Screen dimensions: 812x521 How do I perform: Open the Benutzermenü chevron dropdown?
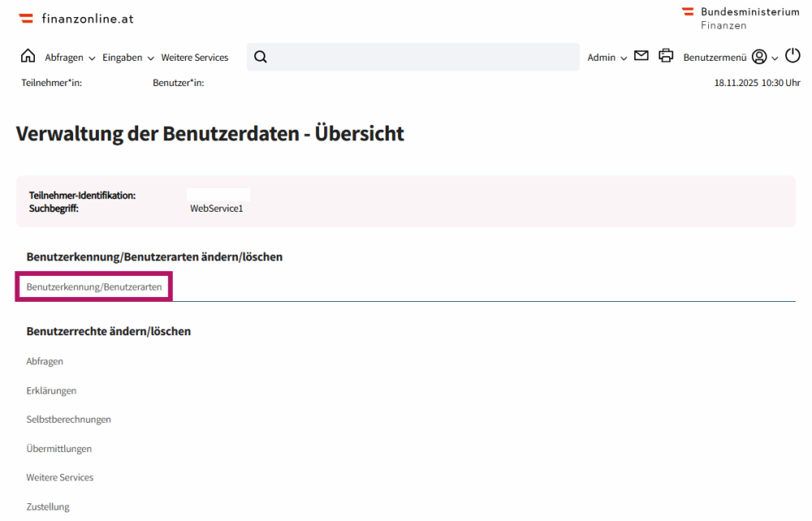775,58
